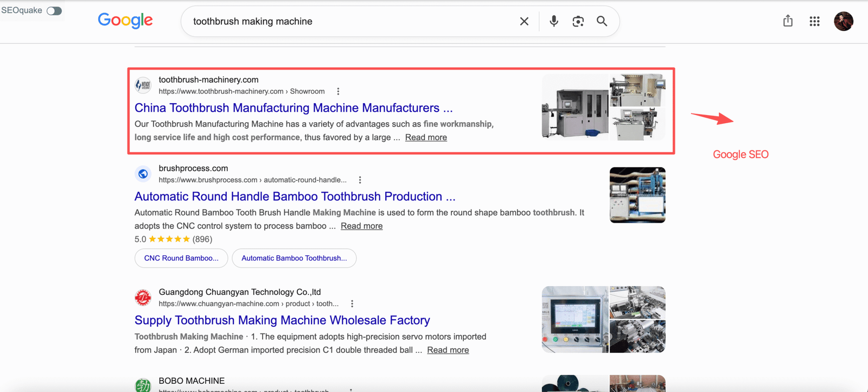Screen dimensions: 868x392
Task: Click the CNC Round Bamboo... chip
Action: click(x=181, y=258)
